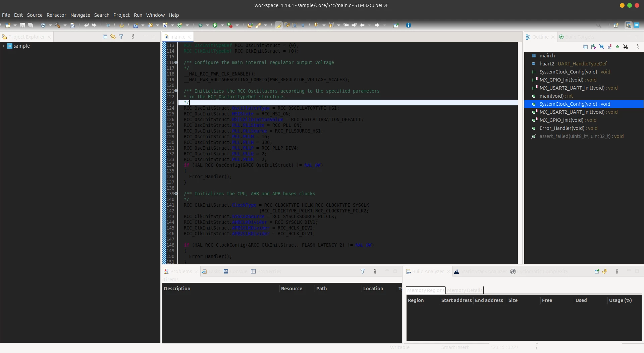
Task: Click the Save All toolbar icon
Action: point(31,25)
